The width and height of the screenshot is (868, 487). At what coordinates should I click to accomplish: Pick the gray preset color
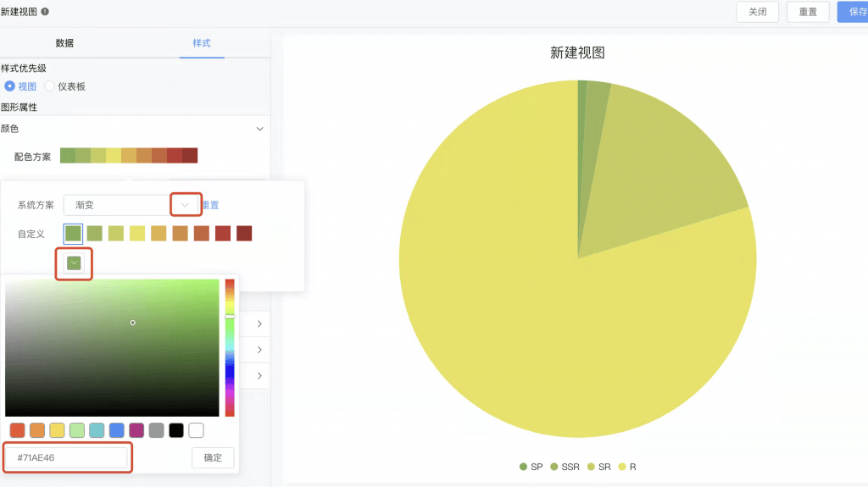(157, 430)
